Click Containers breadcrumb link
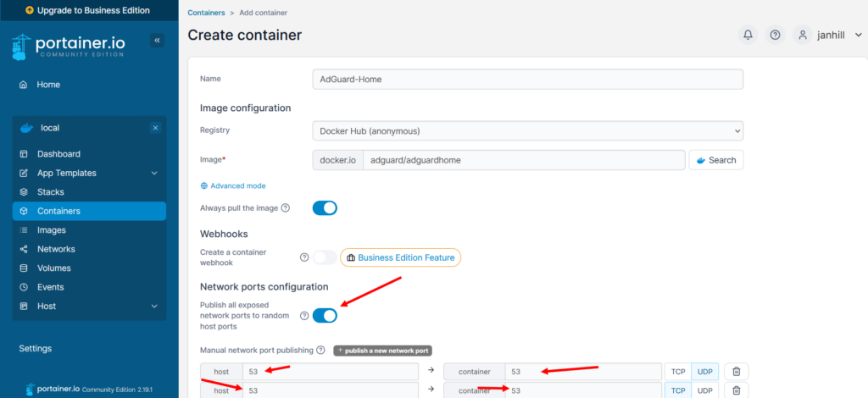The image size is (868, 398). pos(206,12)
